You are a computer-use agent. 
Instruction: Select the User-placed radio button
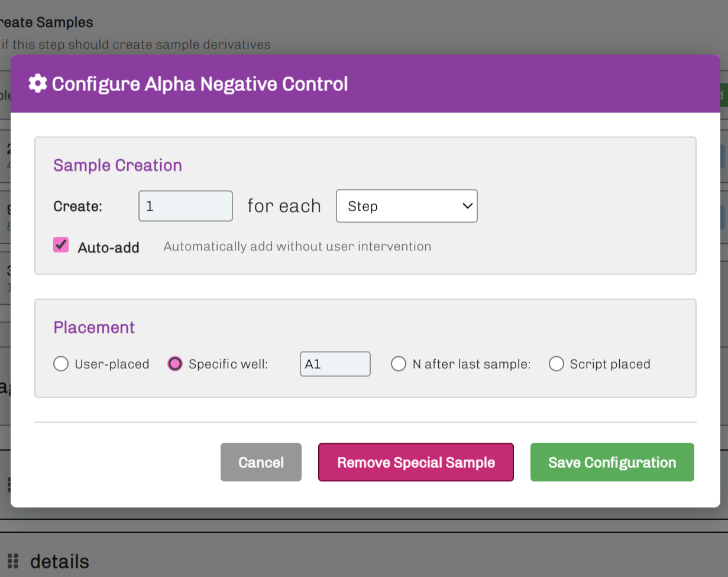(x=61, y=364)
